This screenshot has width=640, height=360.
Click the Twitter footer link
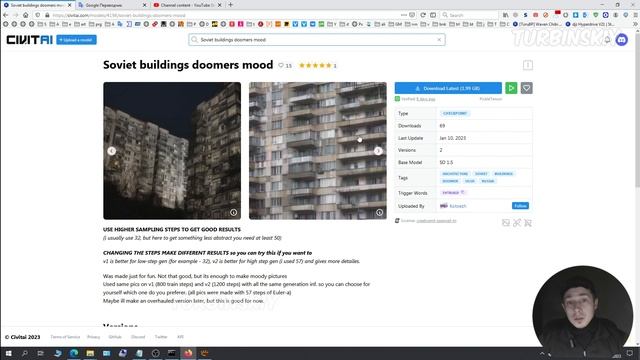[x=161, y=337]
